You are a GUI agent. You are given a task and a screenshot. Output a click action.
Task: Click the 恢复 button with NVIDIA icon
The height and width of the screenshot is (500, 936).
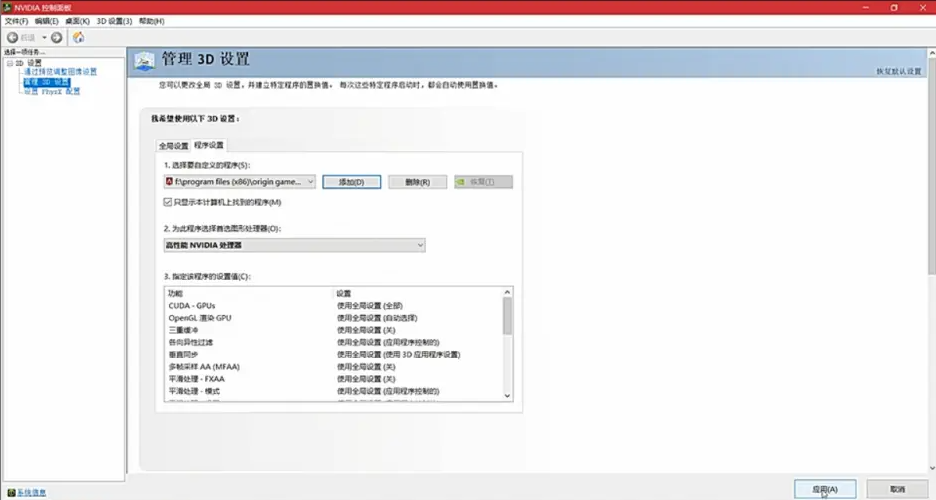(483, 182)
